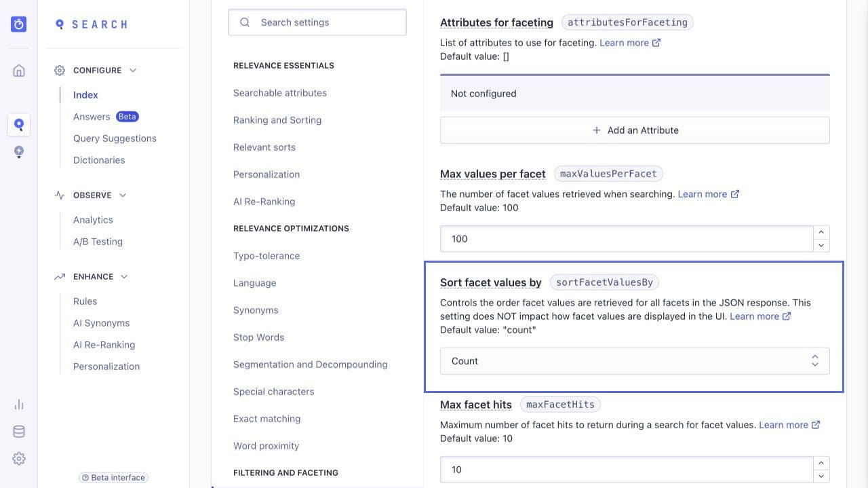The width and height of the screenshot is (868, 488).
Task: Open Dictionaries
Action: (x=99, y=160)
